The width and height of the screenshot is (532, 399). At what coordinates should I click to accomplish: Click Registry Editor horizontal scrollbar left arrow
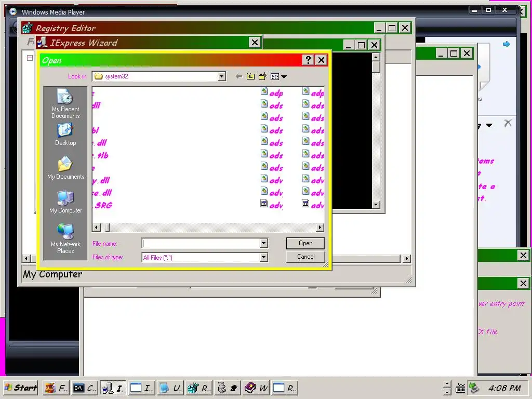26,259
